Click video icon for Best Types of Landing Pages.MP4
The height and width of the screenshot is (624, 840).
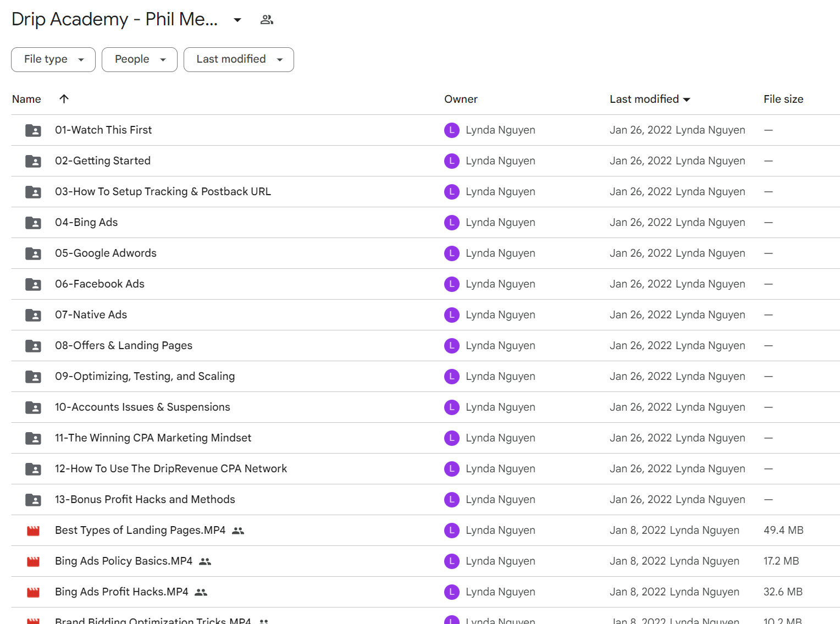point(33,531)
